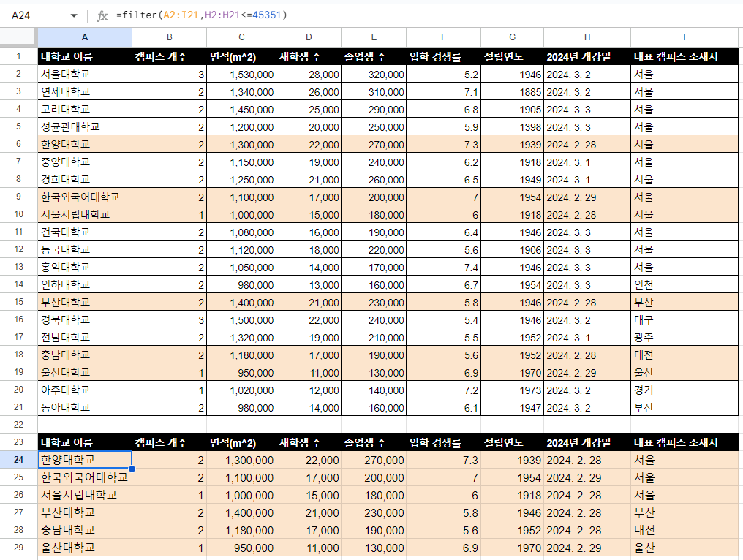Click cell '인천' in column I
Viewport: 743px width, 560px height.
coord(684,284)
